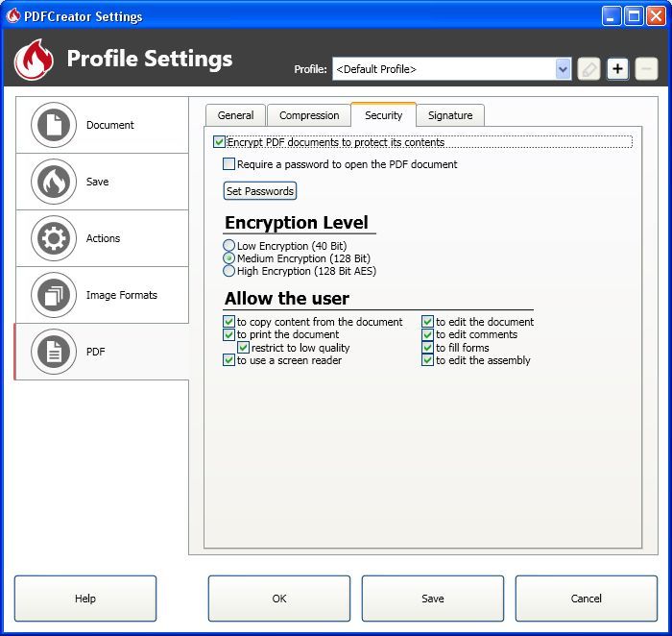672x636 pixels.
Task: Select the PDF section icon
Action: pos(54,352)
